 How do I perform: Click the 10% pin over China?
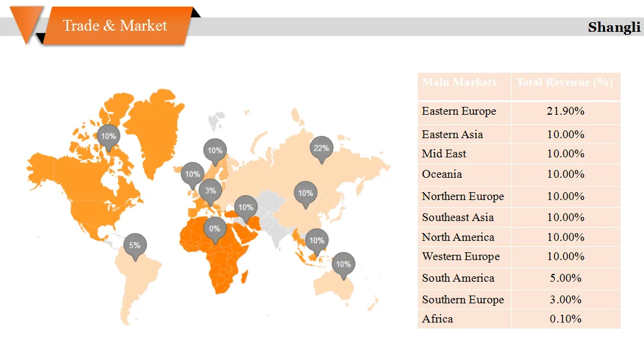coord(305,193)
